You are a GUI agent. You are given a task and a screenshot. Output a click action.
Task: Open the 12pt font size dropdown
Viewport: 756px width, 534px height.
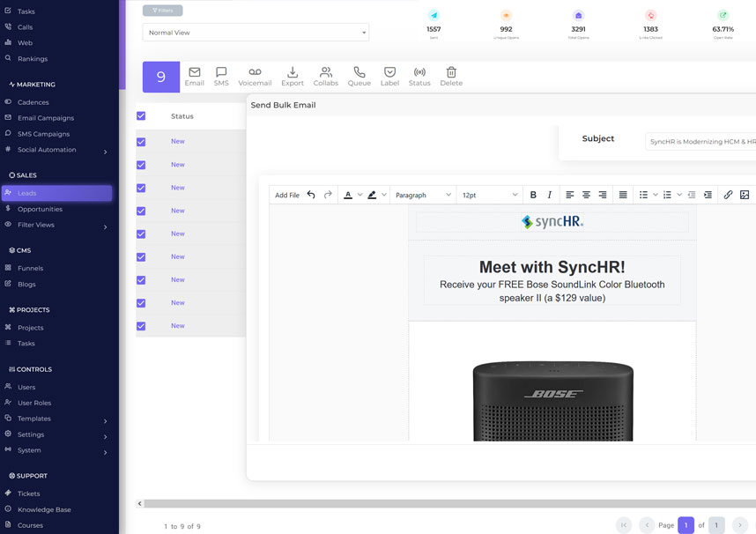click(490, 195)
